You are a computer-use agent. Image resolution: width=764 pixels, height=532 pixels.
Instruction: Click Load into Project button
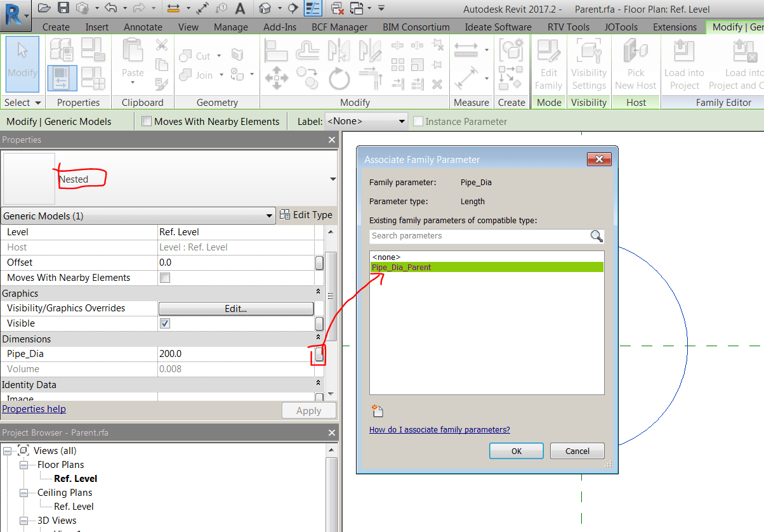pos(684,64)
